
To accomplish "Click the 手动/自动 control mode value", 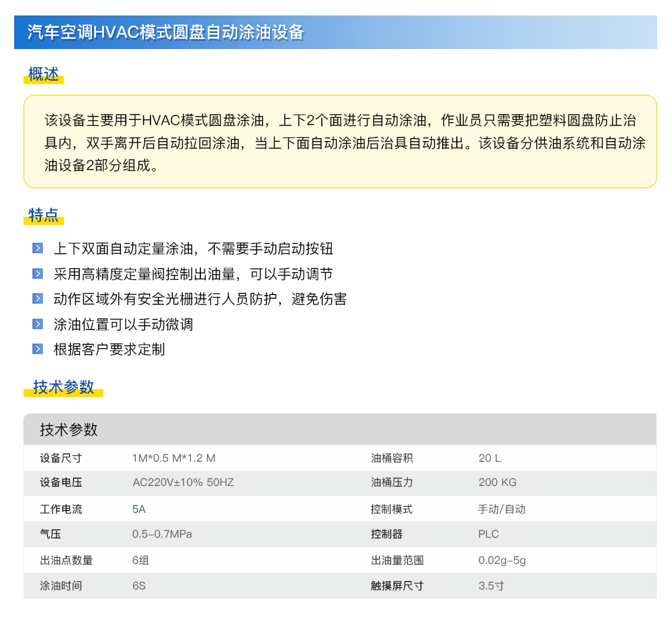I will pos(501,509).
